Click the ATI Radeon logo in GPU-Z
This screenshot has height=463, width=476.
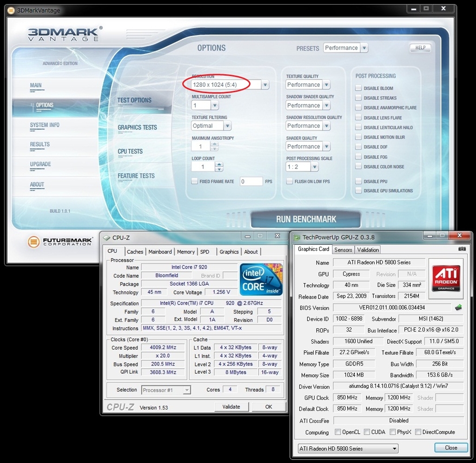coord(446,278)
